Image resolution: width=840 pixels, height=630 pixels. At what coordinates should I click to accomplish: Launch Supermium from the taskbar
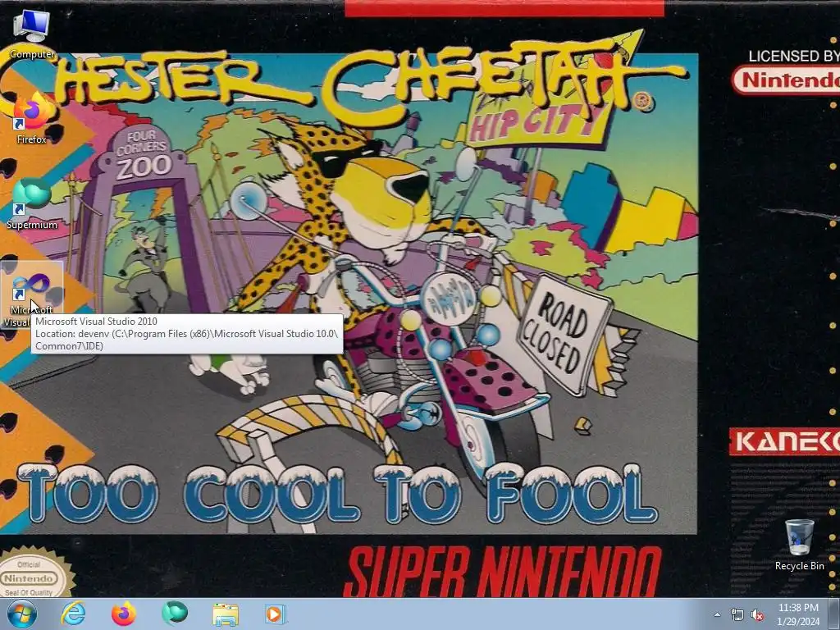tap(175, 614)
